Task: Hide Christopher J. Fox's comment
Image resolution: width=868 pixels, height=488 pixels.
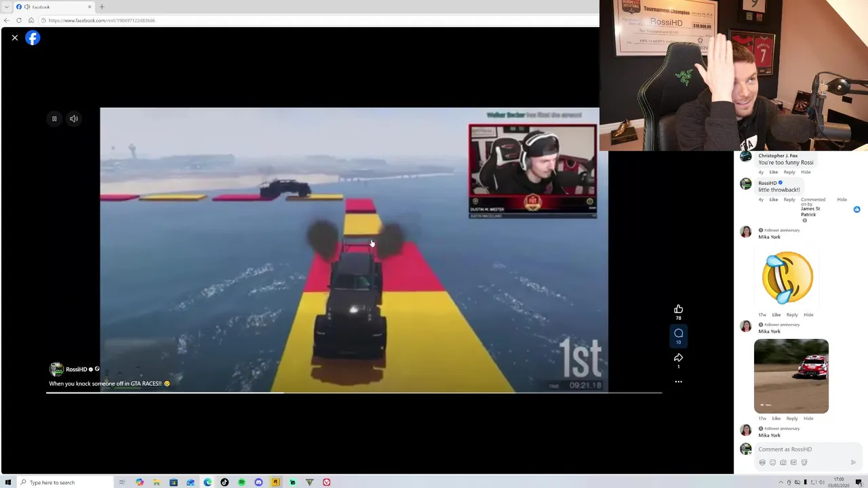Action: click(806, 172)
